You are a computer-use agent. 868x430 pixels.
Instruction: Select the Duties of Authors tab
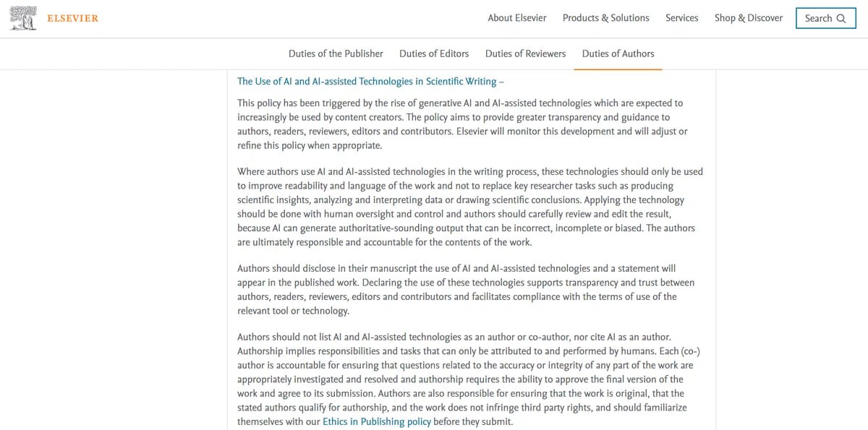(x=618, y=53)
